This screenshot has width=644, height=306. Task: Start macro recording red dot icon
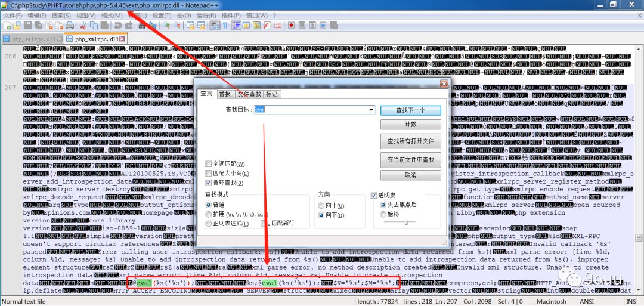point(292,26)
